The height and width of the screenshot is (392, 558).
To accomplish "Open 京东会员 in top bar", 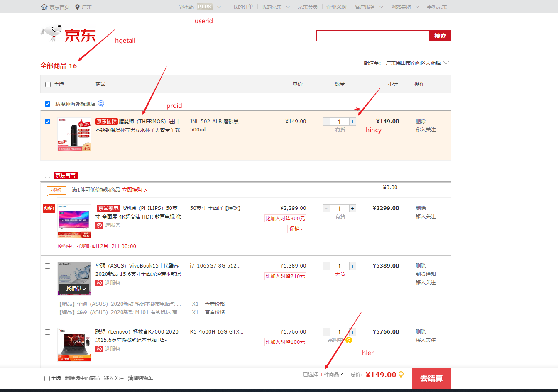I will click(x=308, y=7).
